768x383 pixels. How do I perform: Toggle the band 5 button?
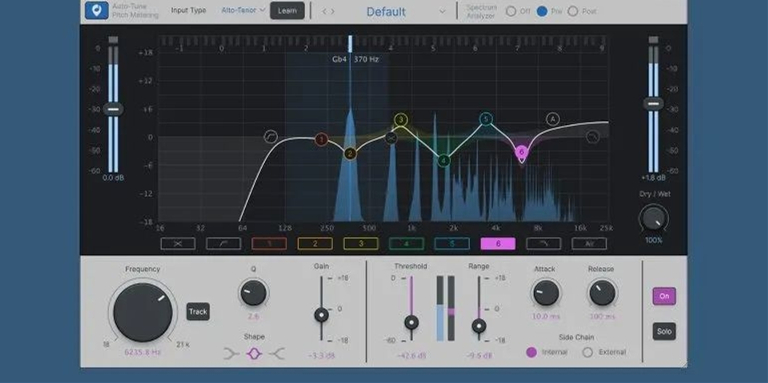452,243
